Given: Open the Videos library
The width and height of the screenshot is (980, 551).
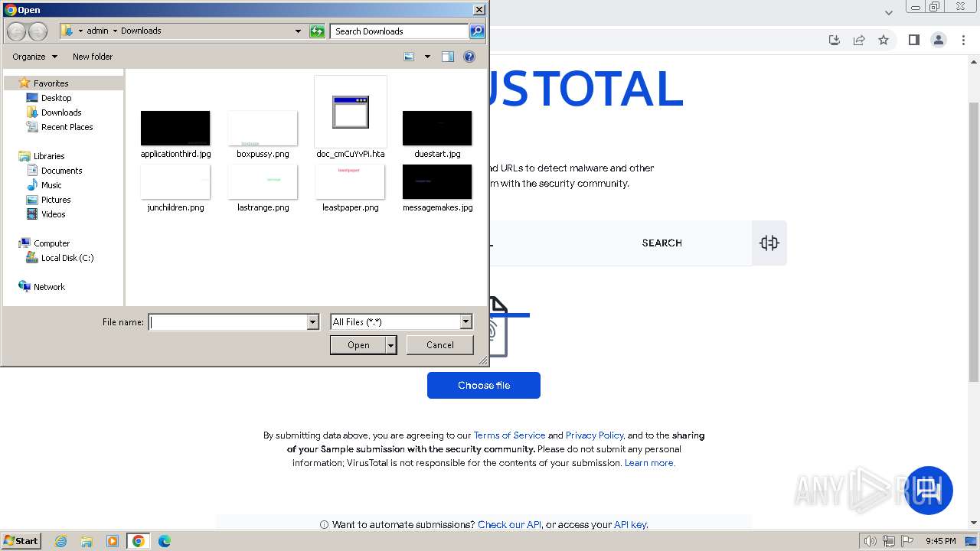Looking at the screenshot, I should [x=53, y=214].
